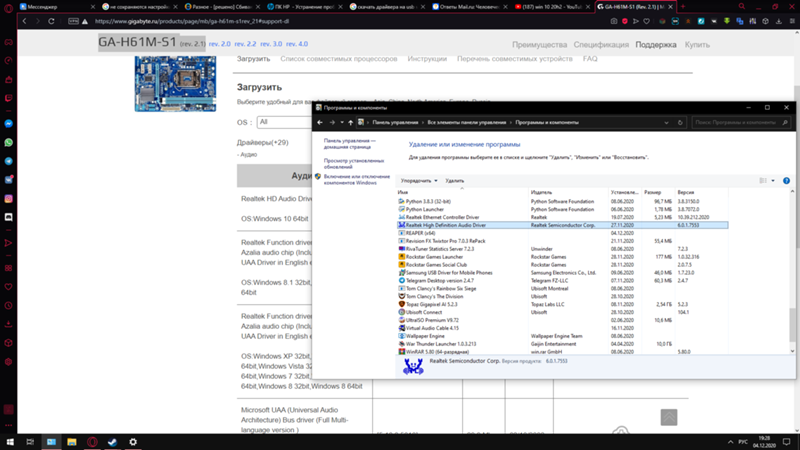Switch to Ответы Mail.ru browser tab
The image size is (800, 450).
(469, 7)
